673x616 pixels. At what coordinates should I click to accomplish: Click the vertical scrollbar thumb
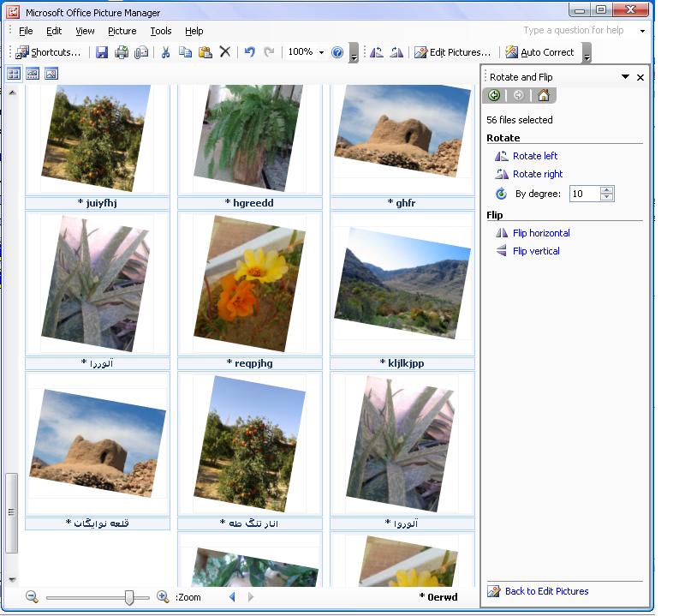coord(12,513)
